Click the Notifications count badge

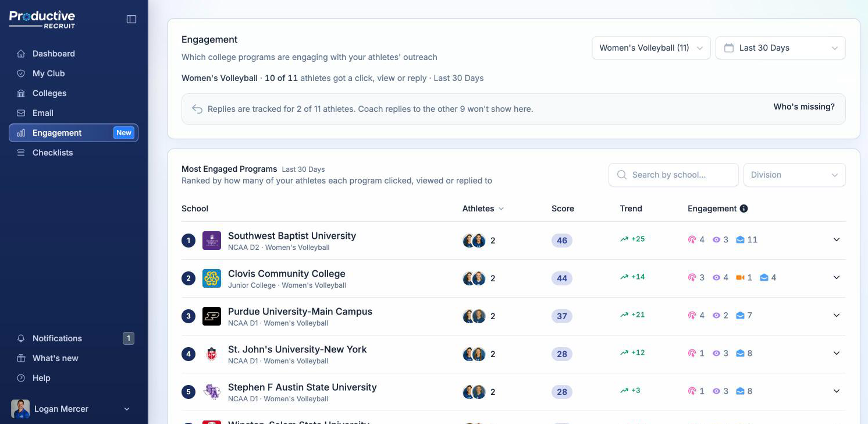tap(129, 338)
